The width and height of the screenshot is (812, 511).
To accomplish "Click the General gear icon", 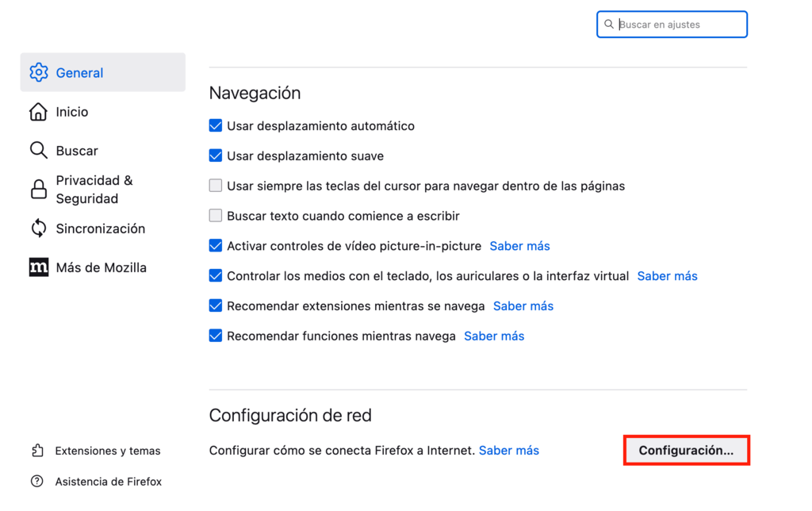I will [37, 72].
